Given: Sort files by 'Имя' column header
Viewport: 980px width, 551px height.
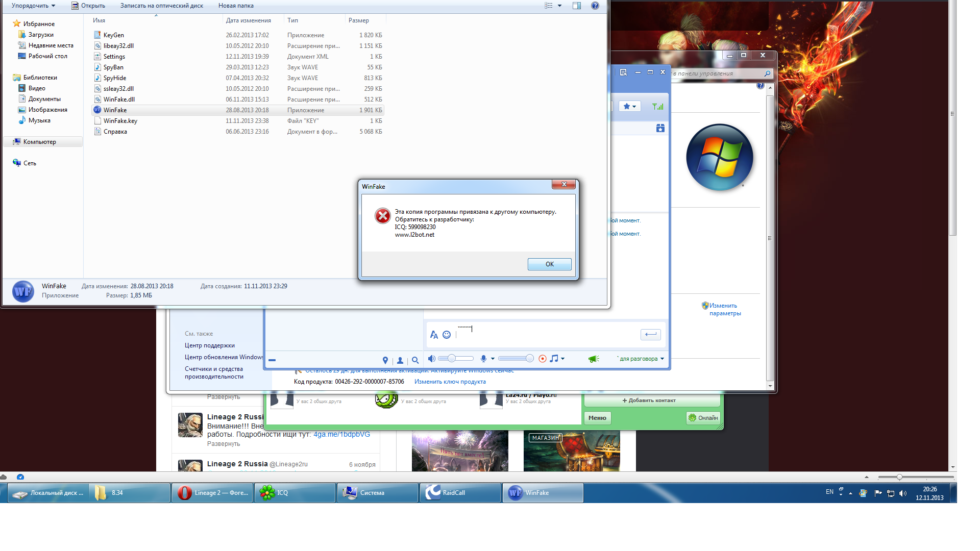Looking at the screenshot, I should (156, 20).
